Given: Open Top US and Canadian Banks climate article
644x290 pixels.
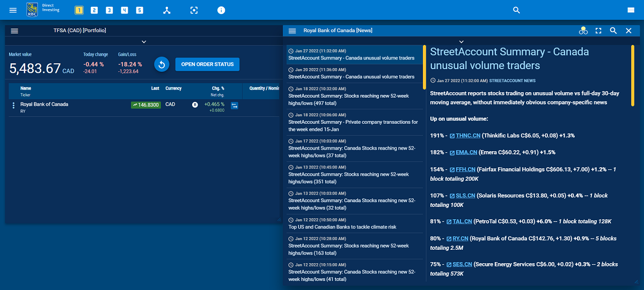Looking at the screenshot, I should tap(354, 223).
